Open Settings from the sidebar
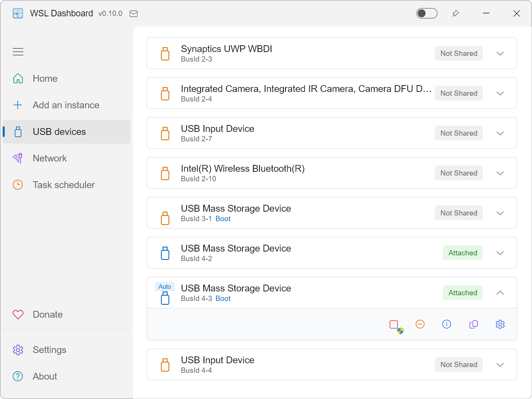This screenshot has width=532, height=399. [66, 350]
